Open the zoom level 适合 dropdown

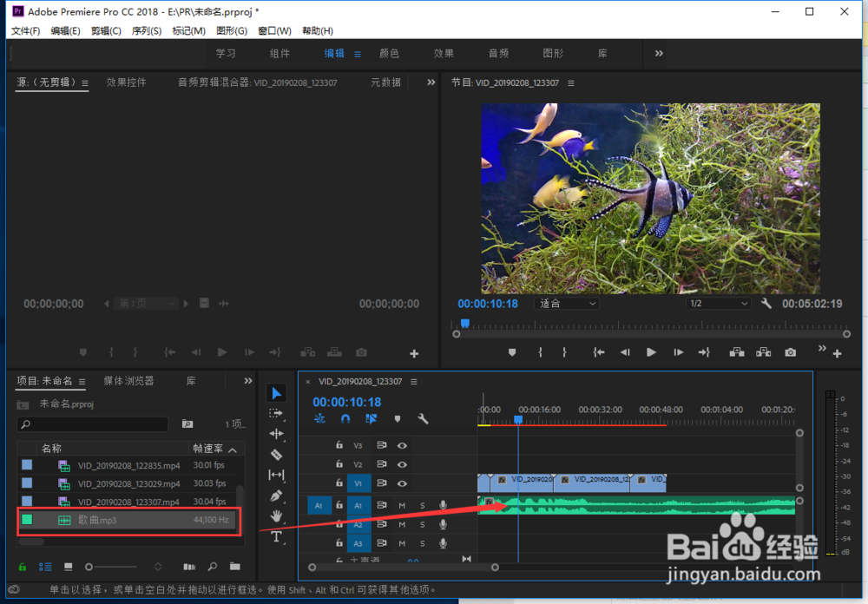click(567, 304)
